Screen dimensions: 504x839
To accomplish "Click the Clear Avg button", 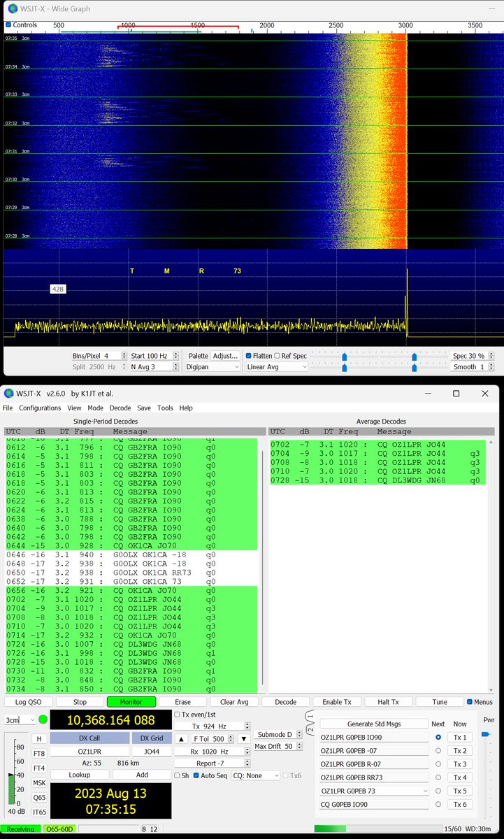I will pos(234,702).
